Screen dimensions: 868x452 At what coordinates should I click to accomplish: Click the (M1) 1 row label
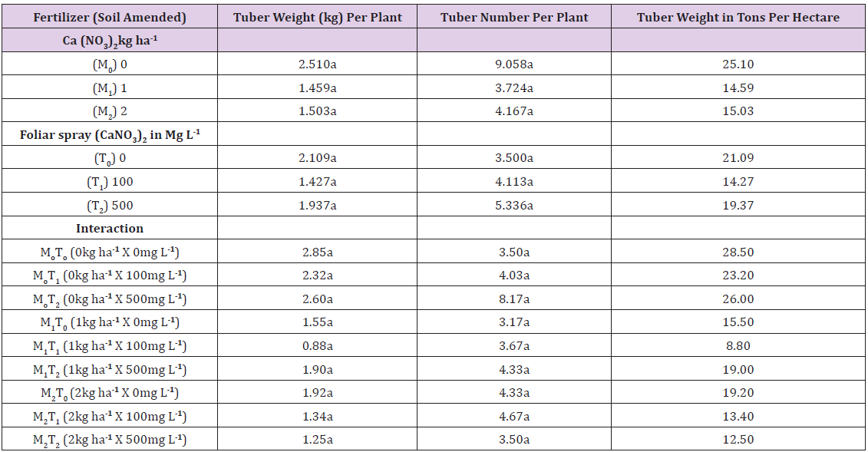pos(110,88)
